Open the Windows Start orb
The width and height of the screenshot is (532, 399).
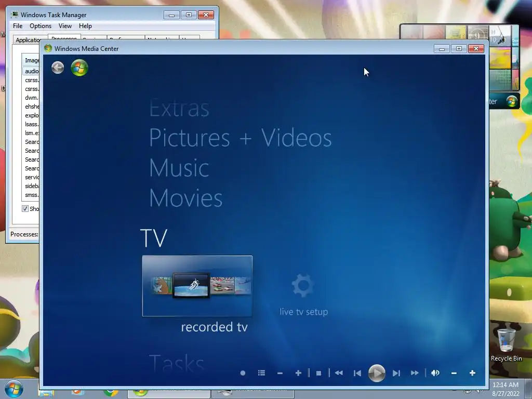click(x=14, y=389)
